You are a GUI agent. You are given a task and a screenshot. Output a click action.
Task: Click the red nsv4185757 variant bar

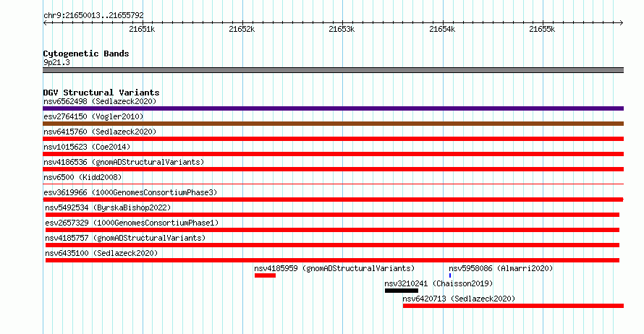332,245
